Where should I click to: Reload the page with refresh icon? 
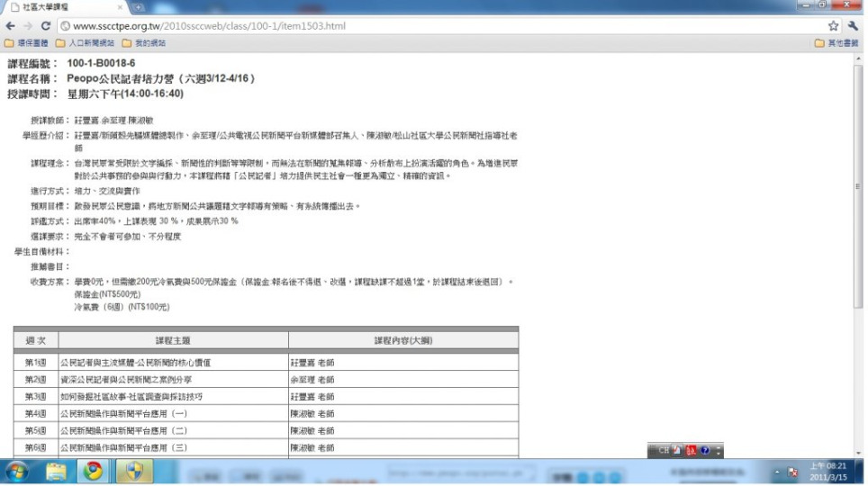click(47, 26)
